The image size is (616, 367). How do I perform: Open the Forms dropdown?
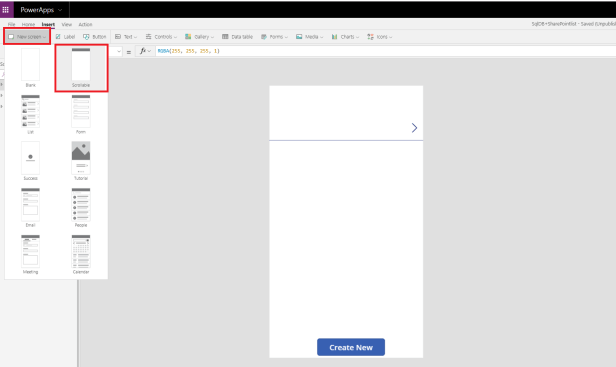tap(274, 37)
